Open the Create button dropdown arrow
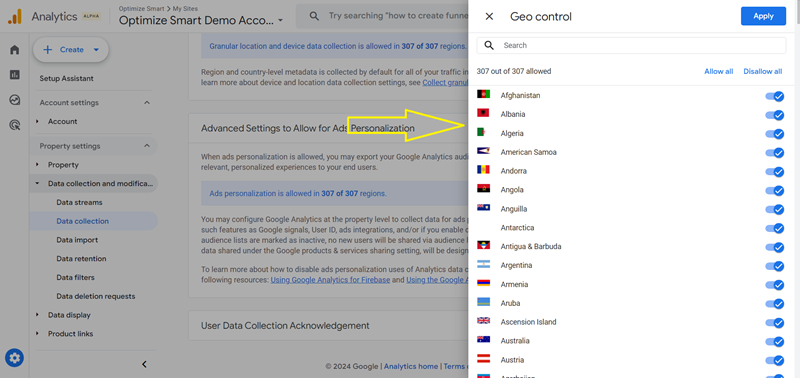This screenshot has height=378, width=800. (96, 49)
